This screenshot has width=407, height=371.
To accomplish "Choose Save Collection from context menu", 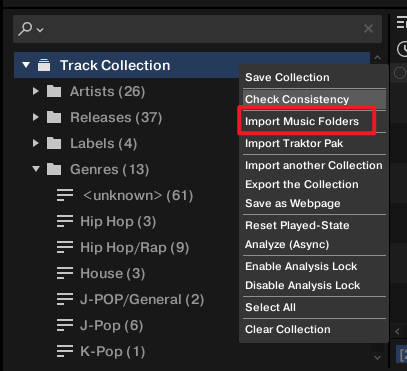I will [x=314, y=77].
